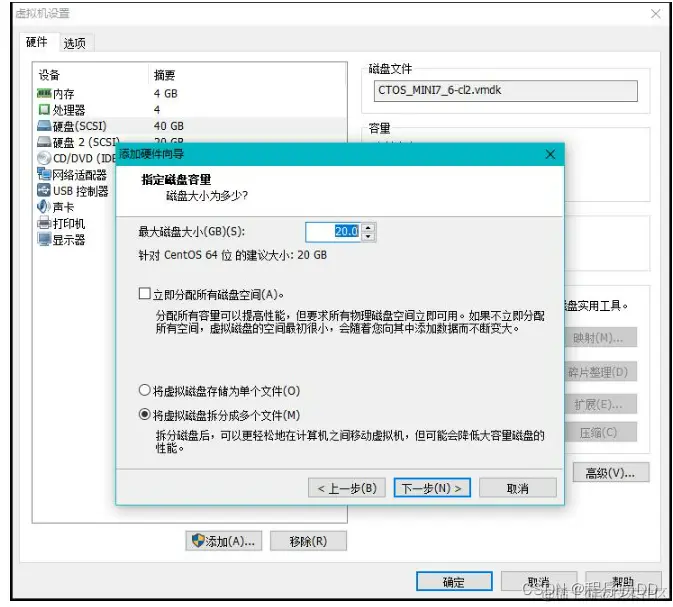Click the 硬盘(SCSI) hard disk icon
The image size is (673, 607).
click(44, 125)
